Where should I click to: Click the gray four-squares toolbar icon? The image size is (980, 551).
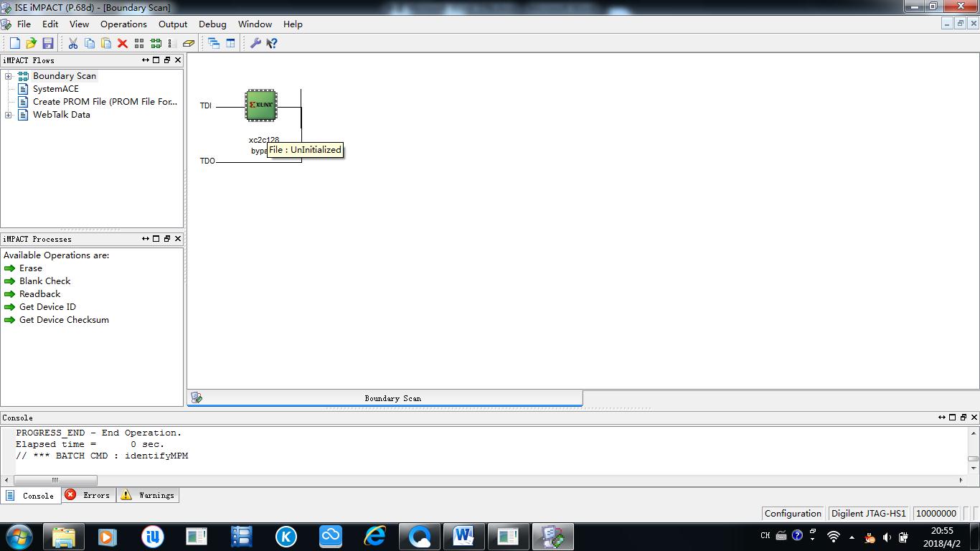[139, 43]
